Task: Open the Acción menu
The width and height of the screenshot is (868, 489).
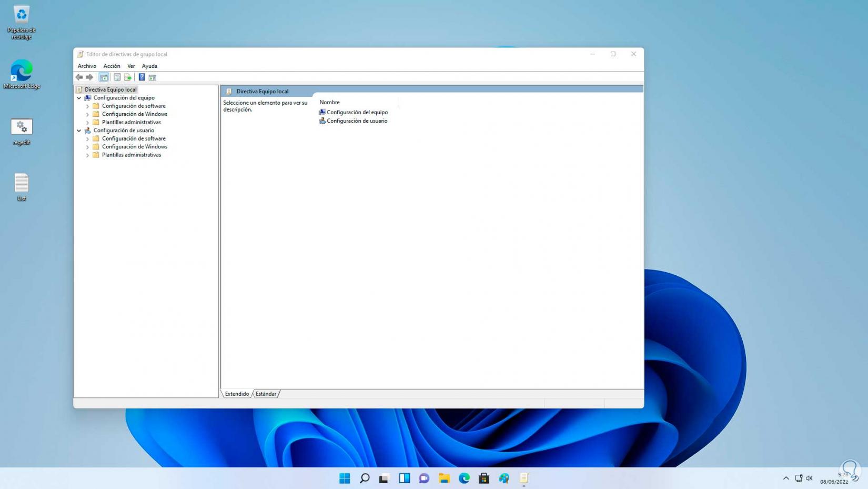Action: (x=112, y=66)
